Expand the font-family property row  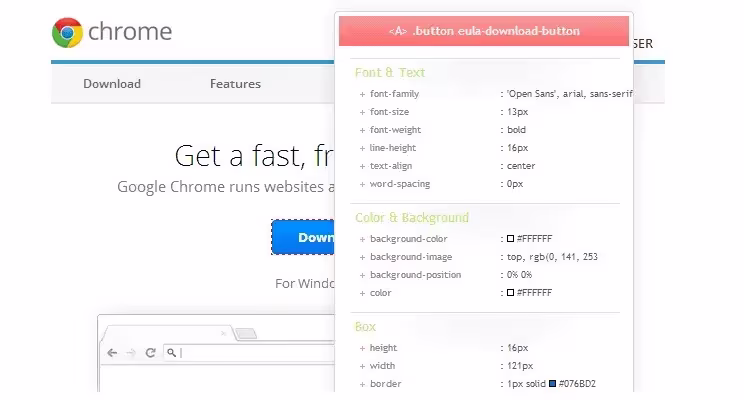(362, 94)
